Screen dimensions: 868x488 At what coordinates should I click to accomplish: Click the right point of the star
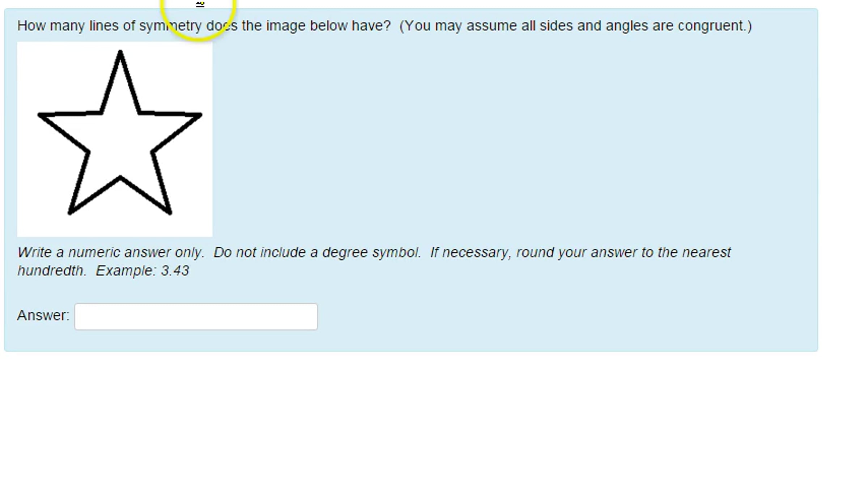click(199, 115)
